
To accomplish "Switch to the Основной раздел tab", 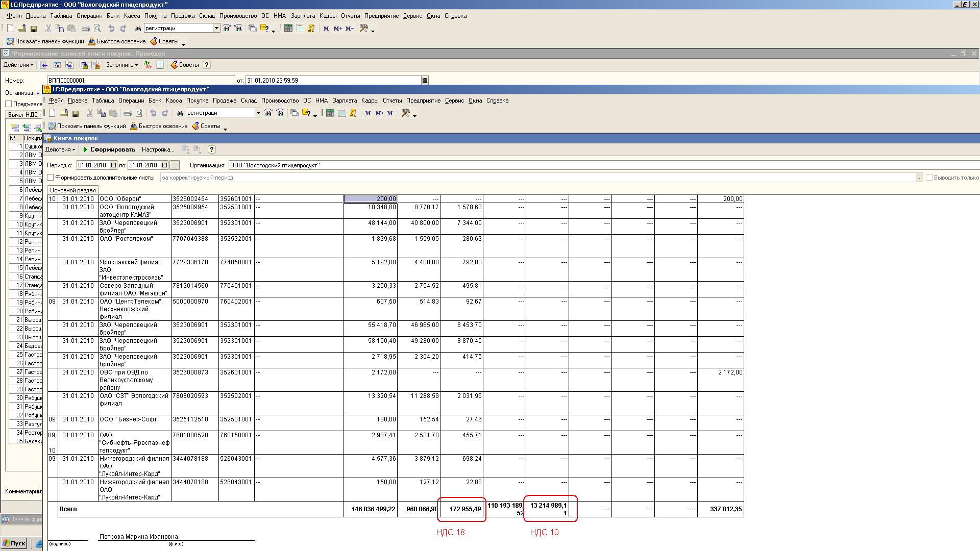I will pos(72,190).
